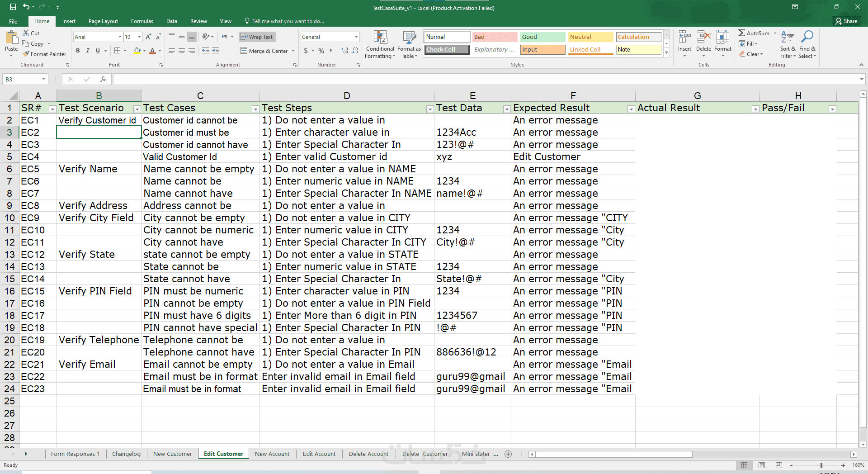868x474 pixels.
Task: Open the Pass/Fail filter dropdown
Action: coord(832,109)
